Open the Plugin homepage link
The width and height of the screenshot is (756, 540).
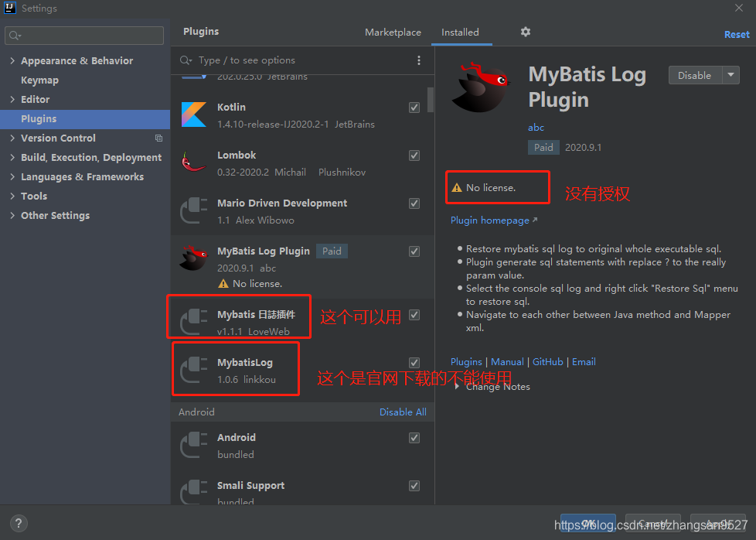pyautogui.click(x=490, y=220)
